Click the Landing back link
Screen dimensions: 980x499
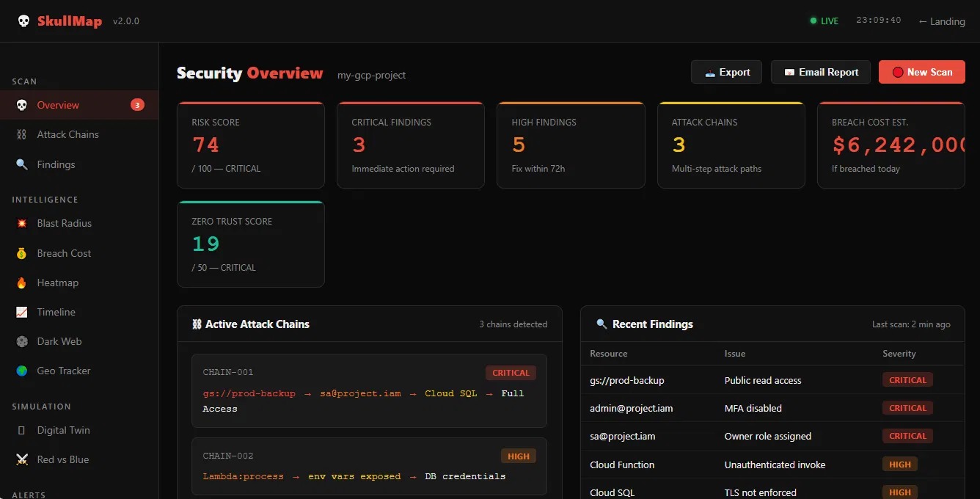tap(942, 21)
